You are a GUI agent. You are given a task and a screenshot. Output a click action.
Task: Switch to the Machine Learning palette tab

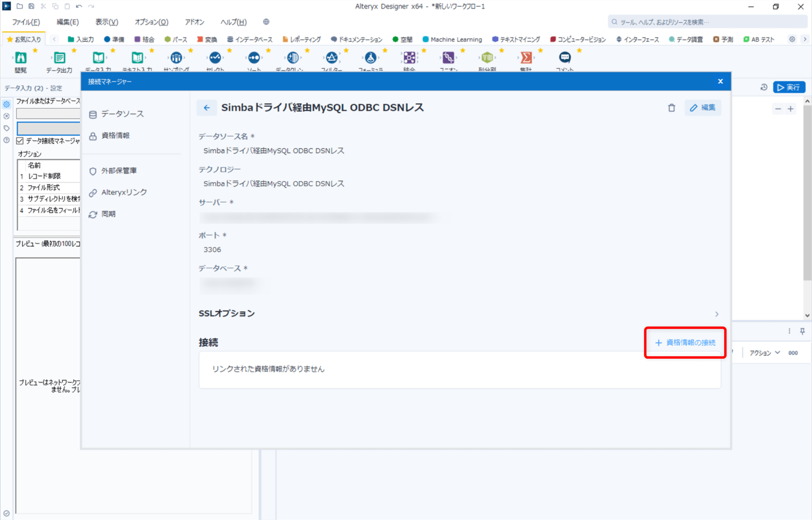click(452, 39)
